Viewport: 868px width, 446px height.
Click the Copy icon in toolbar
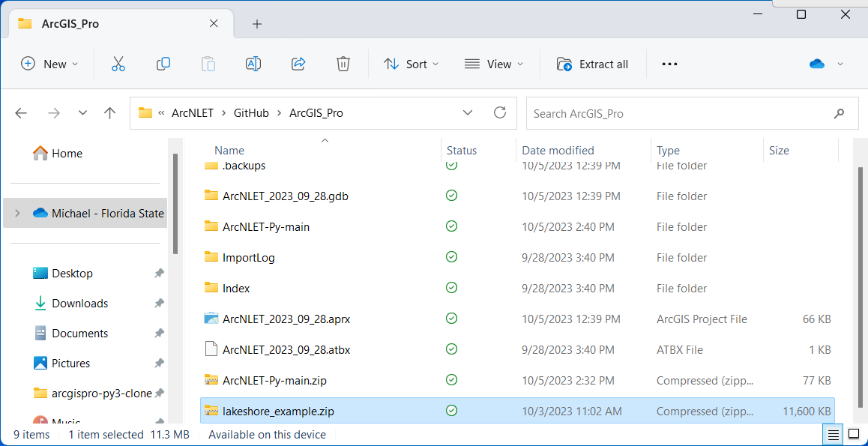tap(163, 64)
